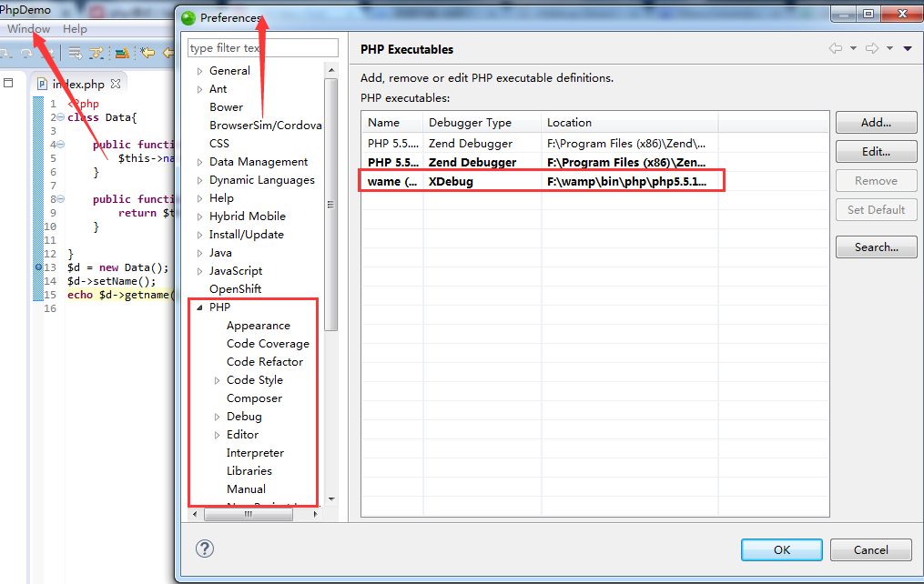
Task: Select the wame XDebug executable row
Action: pos(542,181)
